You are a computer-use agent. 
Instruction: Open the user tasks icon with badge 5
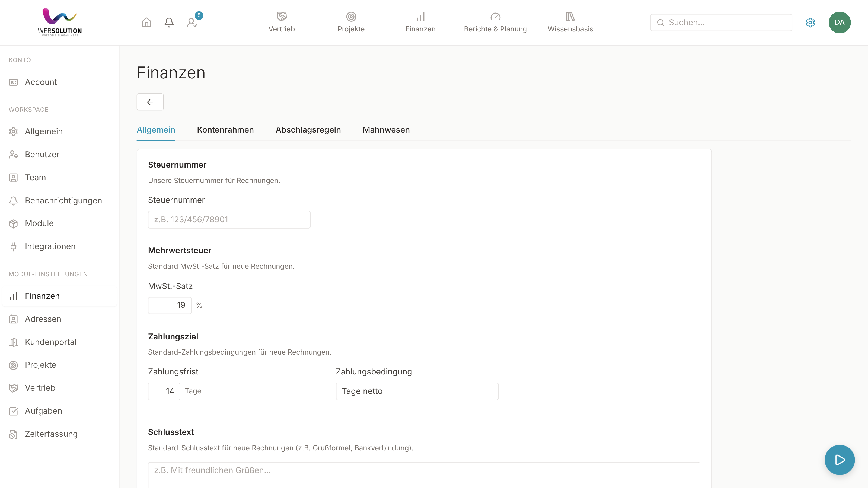click(x=192, y=23)
